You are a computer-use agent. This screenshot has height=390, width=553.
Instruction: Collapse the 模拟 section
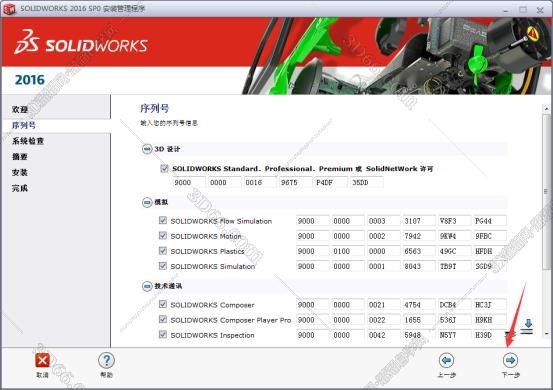(x=147, y=202)
